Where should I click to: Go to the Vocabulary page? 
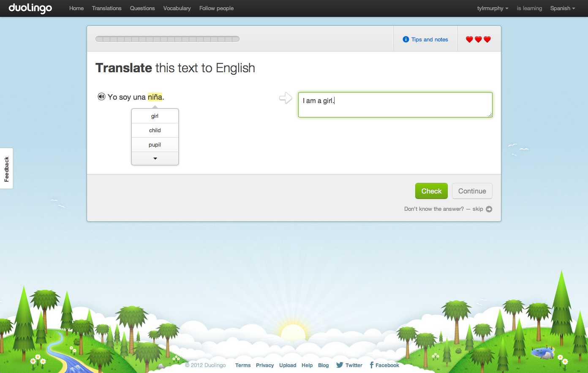pos(177,8)
